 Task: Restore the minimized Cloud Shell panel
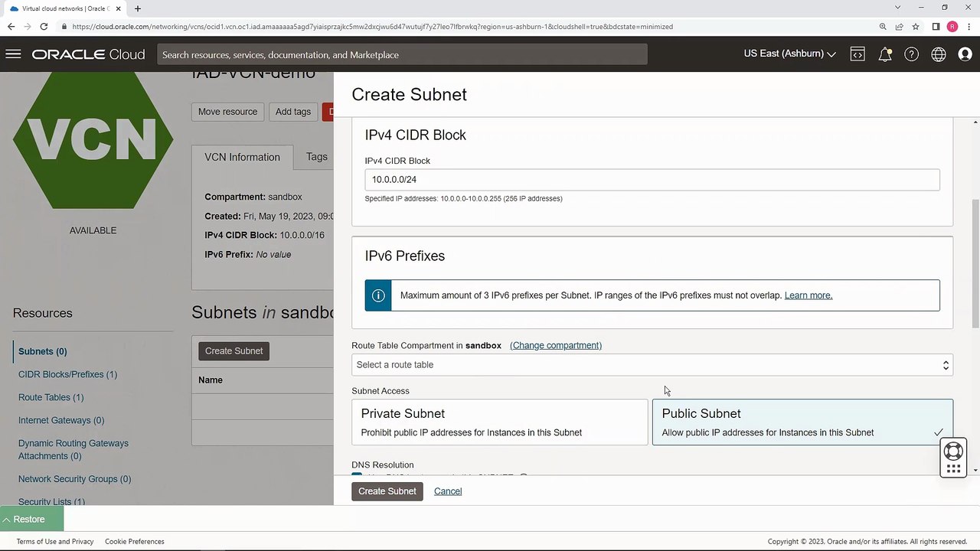pos(31,519)
